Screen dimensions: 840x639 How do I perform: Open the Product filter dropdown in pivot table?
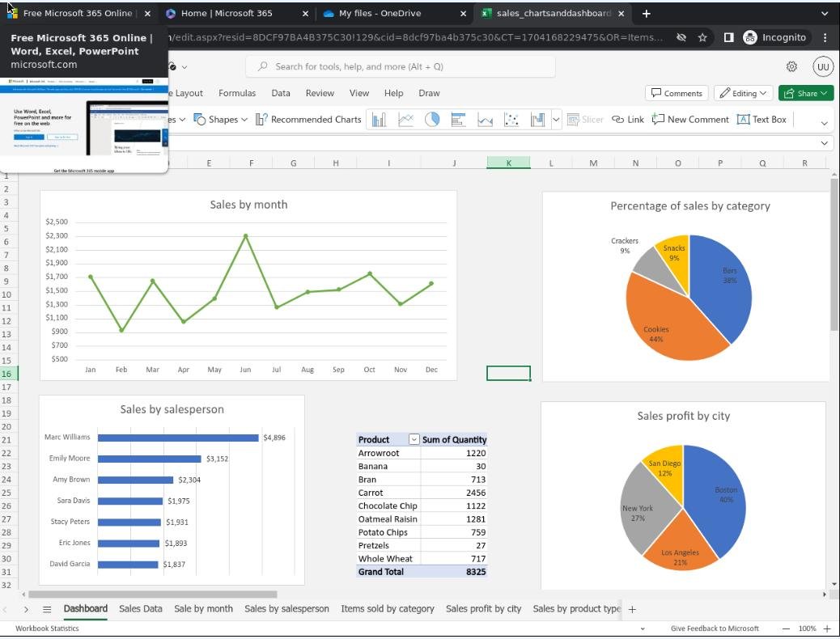click(x=414, y=439)
